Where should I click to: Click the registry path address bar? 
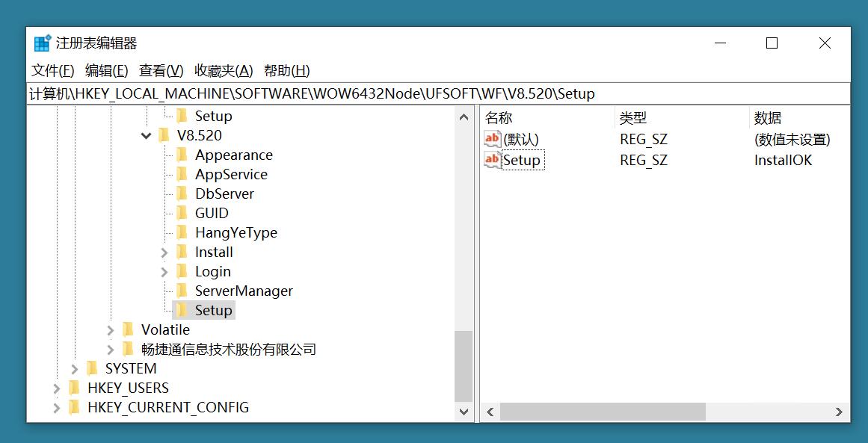[x=438, y=94]
